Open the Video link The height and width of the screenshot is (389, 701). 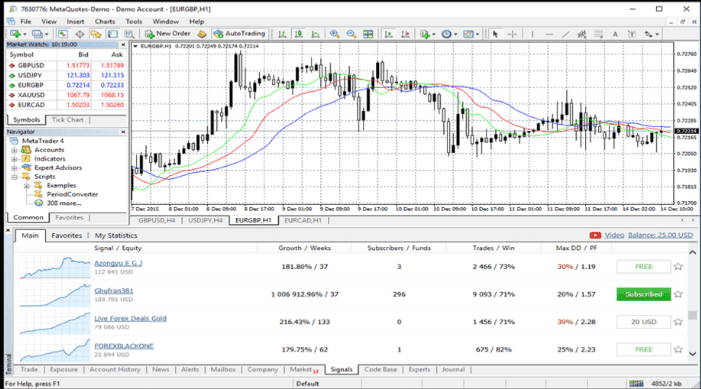pos(614,235)
